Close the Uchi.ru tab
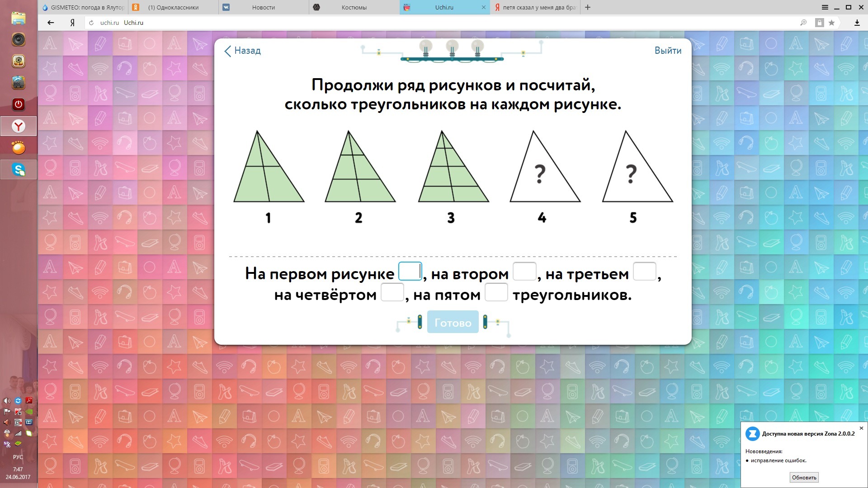This screenshot has height=488, width=868. tap(484, 7)
